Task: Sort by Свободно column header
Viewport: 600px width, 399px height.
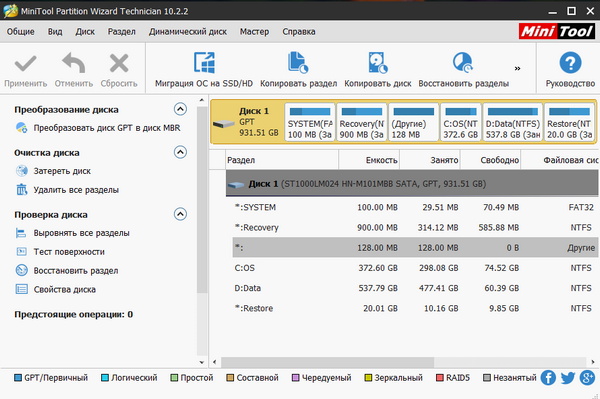Action: tap(491, 160)
